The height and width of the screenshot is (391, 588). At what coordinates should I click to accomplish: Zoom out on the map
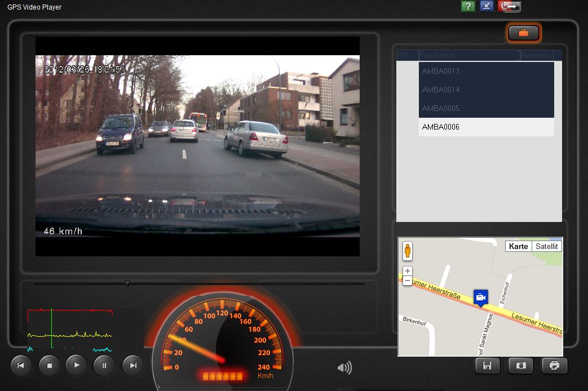coord(408,281)
